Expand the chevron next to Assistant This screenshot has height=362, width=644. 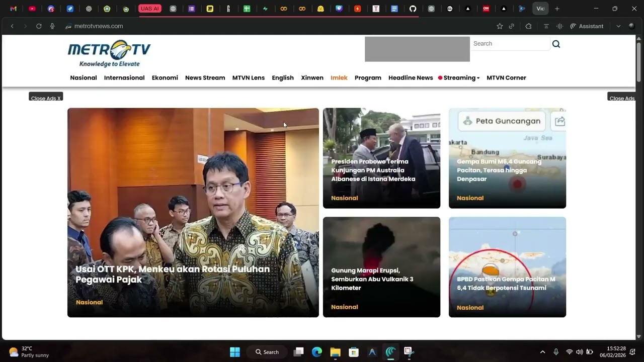[618, 26]
